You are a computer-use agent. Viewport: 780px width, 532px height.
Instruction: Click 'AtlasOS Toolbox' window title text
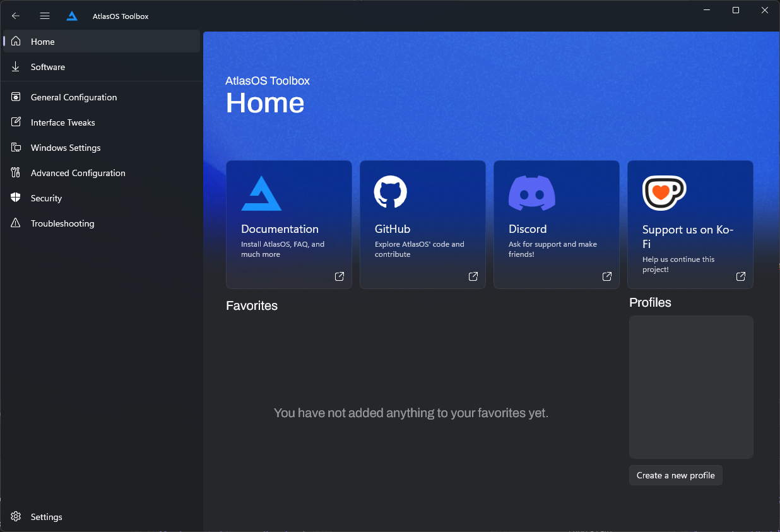point(121,16)
